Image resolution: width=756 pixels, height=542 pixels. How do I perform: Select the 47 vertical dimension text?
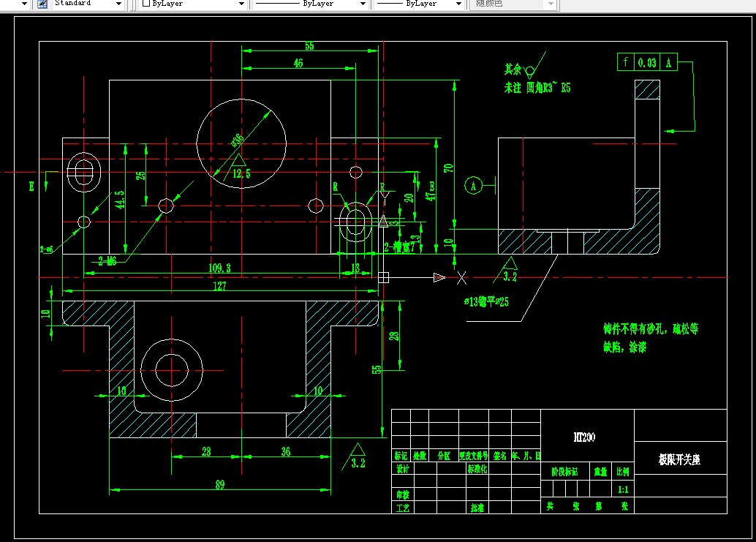click(x=430, y=196)
